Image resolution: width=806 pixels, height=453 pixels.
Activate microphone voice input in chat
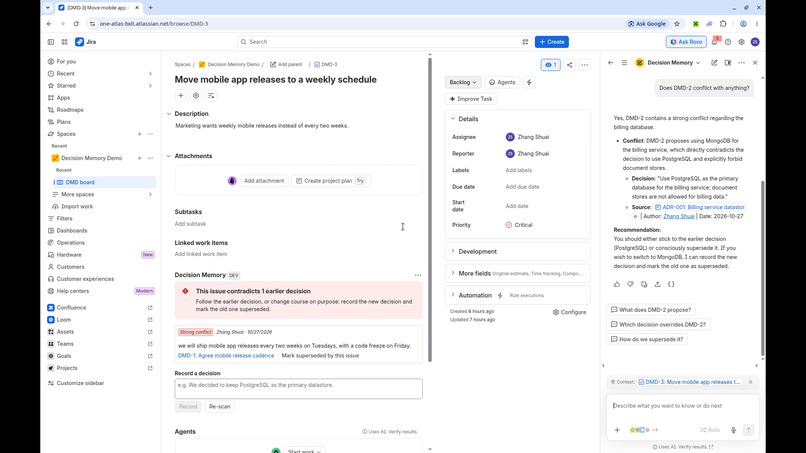click(734, 430)
